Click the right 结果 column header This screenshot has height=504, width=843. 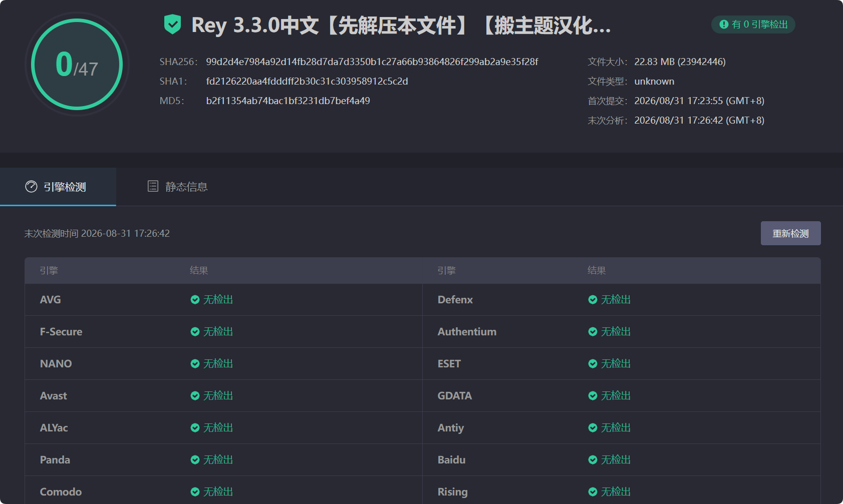(597, 271)
